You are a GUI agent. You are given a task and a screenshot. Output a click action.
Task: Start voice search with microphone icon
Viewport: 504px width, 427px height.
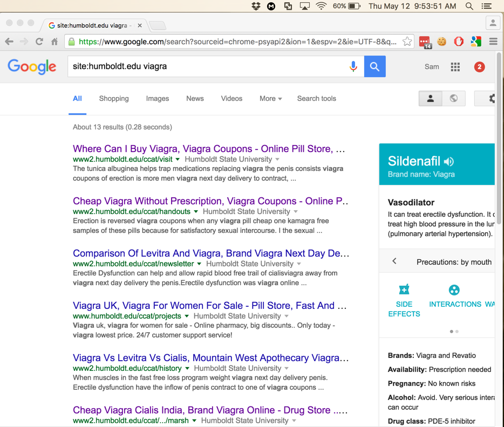[353, 66]
